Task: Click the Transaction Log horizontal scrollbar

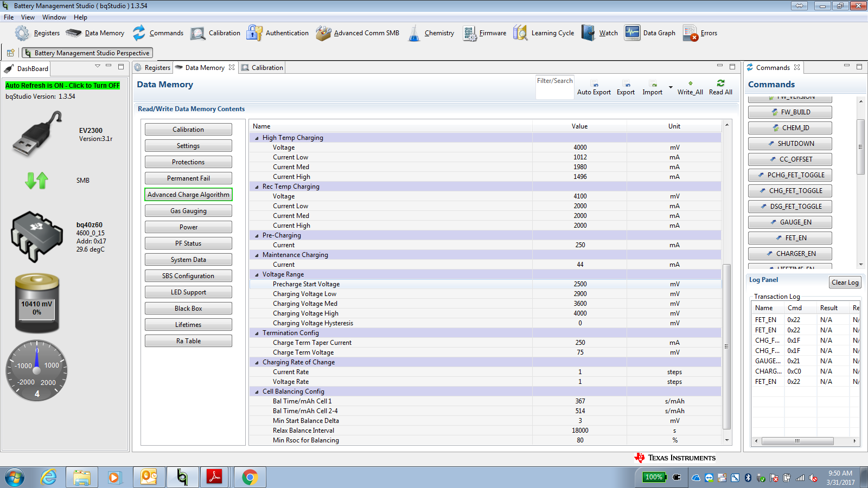Action: pyautogui.click(x=797, y=441)
